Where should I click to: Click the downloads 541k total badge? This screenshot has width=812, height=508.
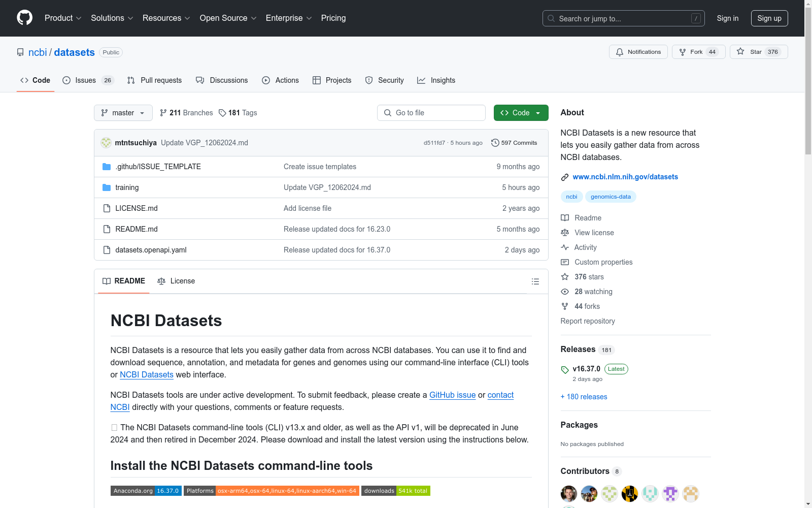coord(396,491)
